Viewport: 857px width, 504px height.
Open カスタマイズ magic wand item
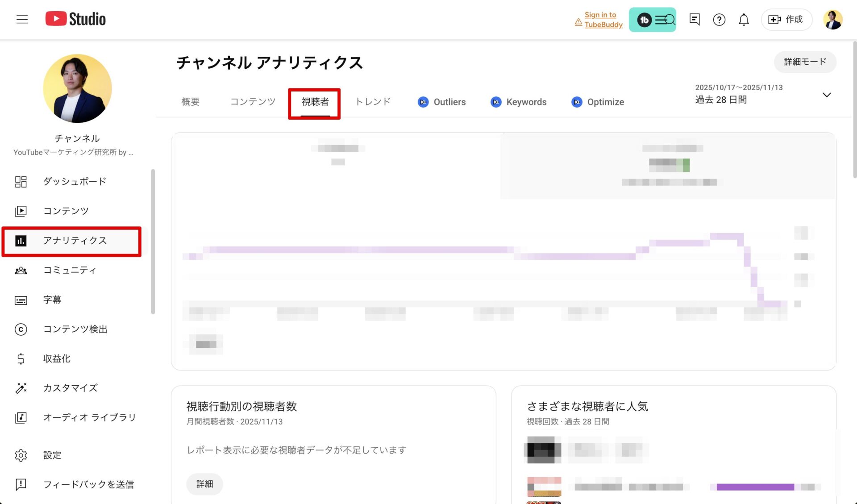(21, 388)
